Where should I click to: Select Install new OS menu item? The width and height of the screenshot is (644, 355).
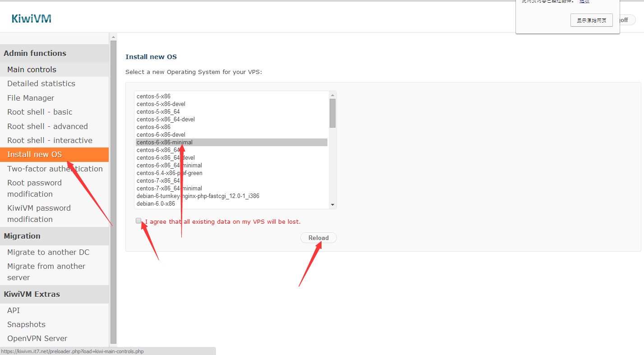(54, 154)
